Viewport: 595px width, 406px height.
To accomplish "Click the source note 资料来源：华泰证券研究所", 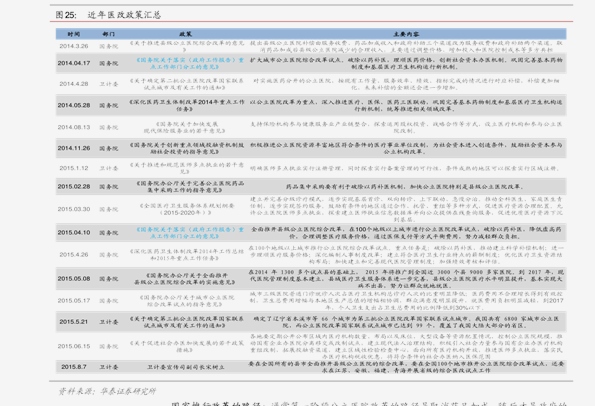I will click(107, 391).
